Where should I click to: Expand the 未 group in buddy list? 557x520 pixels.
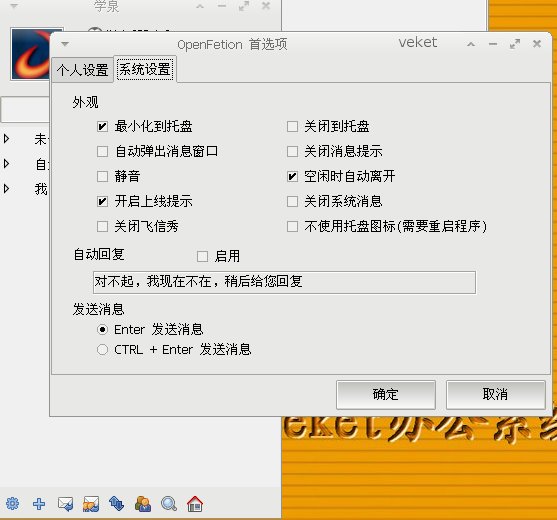point(6,139)
